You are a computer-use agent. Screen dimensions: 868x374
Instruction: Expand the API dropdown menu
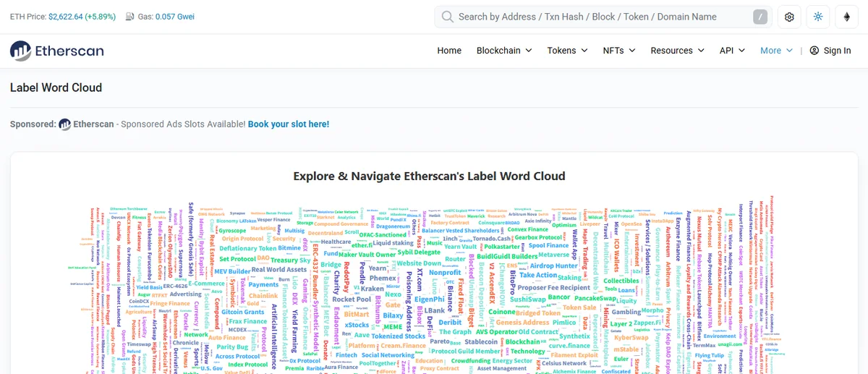[x=732, y=51]
